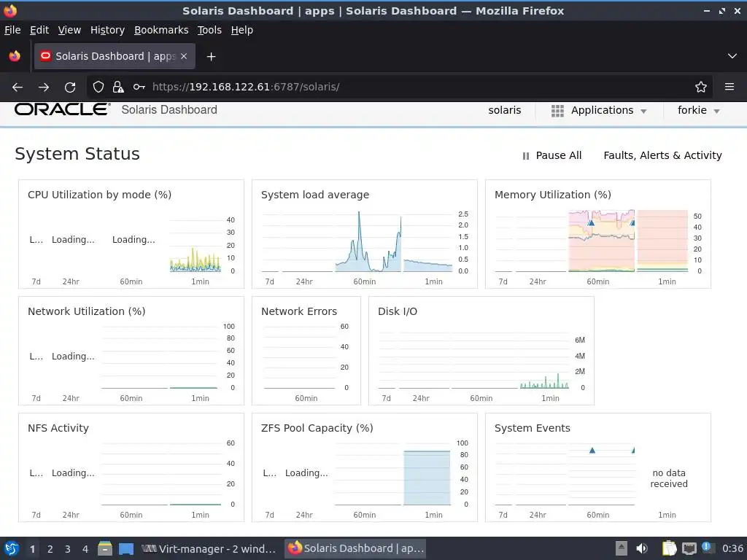Open the saved password key icon
Screen dimensions: 747x560
tap(139, 87)
